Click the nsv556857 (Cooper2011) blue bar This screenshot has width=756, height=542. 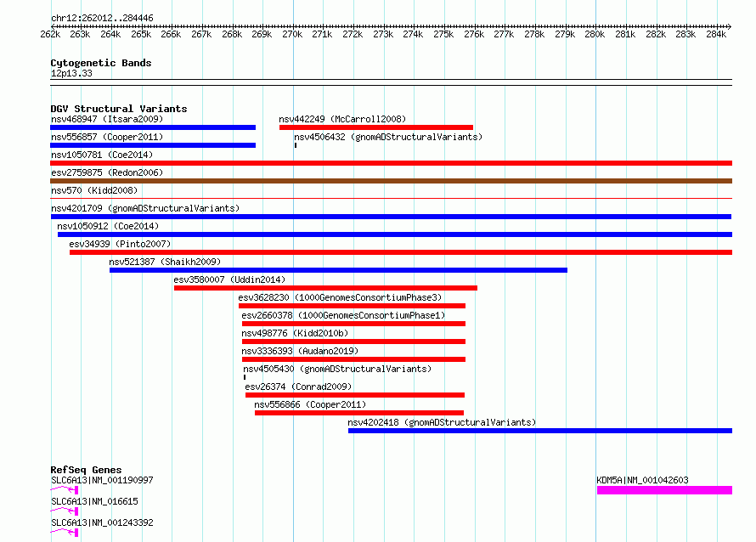pyautogui.click(x=153, y=145)
